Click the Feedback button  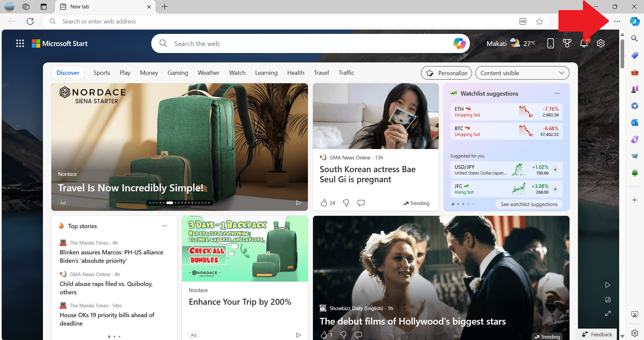coord(597,334)
